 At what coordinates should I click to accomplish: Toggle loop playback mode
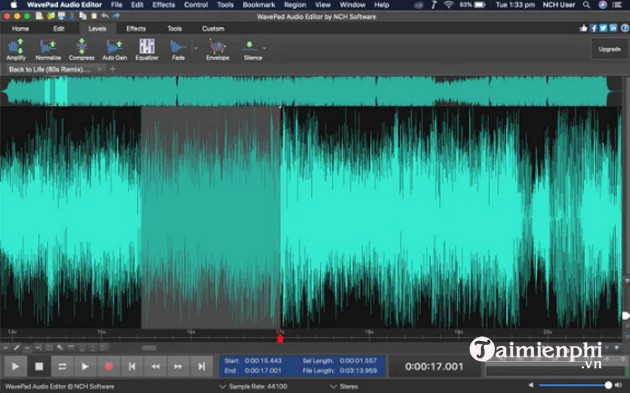coord(62,366)
